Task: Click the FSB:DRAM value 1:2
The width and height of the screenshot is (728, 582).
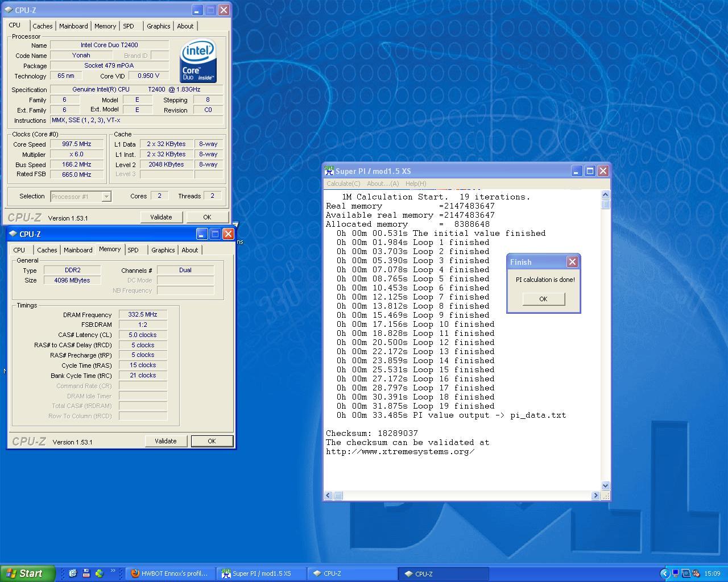Action: click(x=143, y=325)
